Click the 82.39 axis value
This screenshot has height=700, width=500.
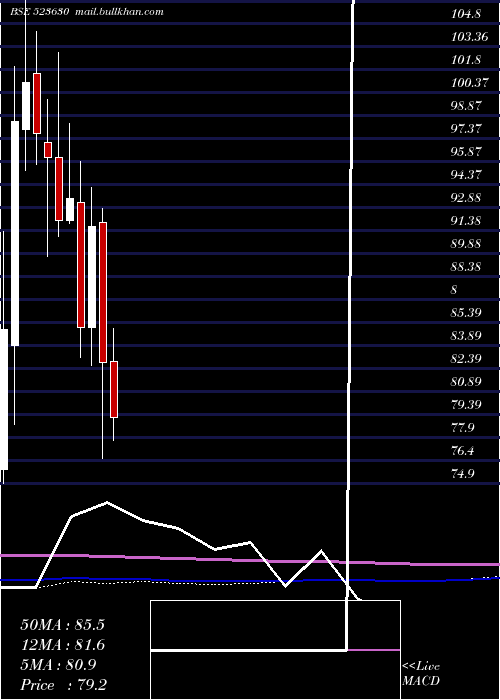pos(466,358)
